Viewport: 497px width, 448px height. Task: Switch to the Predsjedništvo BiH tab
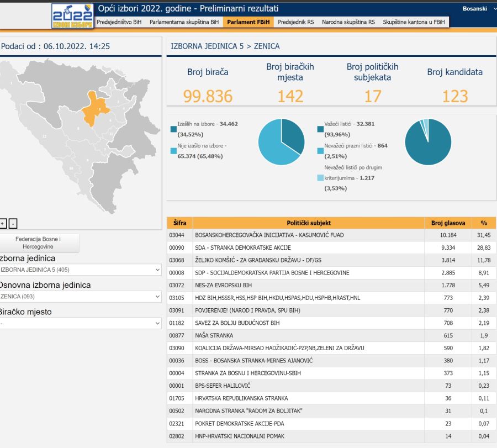[x=119, y=22]
